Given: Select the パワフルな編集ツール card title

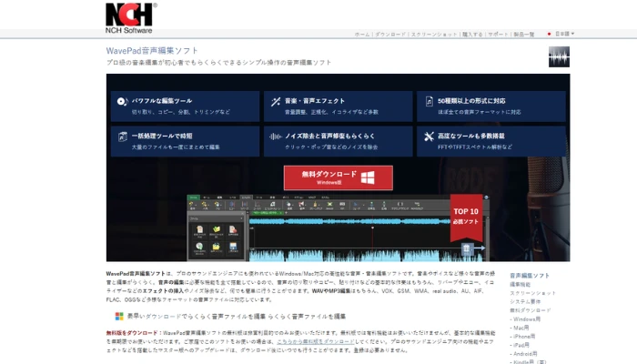Looking at the screenshot, I should click(162, 101).
